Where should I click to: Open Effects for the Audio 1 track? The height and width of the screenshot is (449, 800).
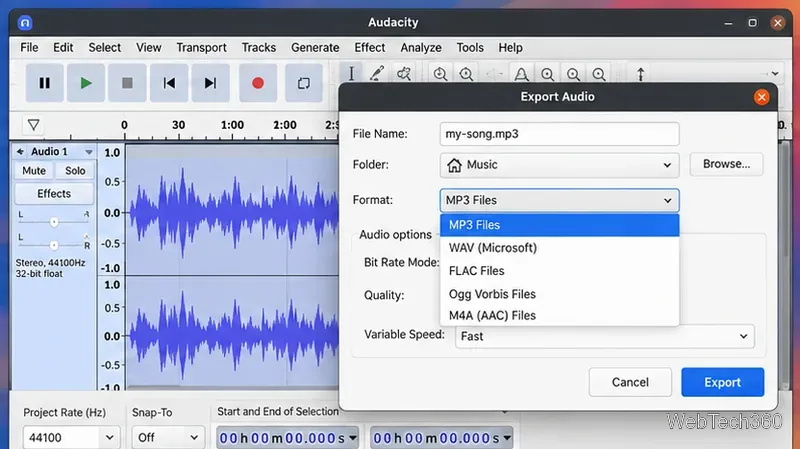coord(54,194)
